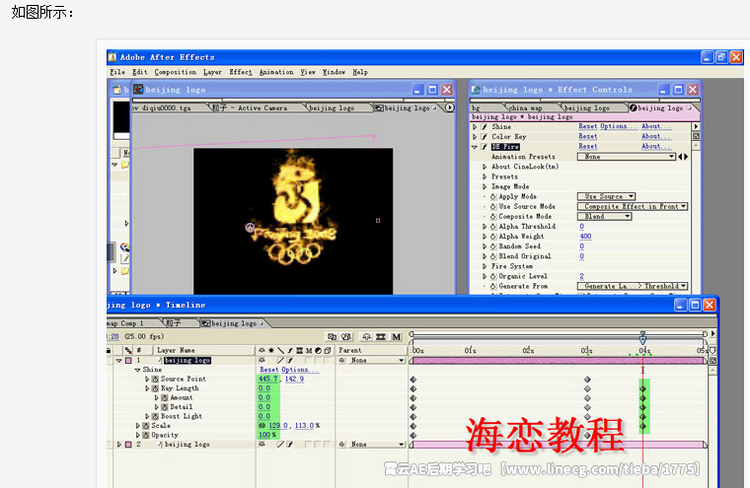
Task: Open the Composite Mode Blend dropdown
Action: tap(605, 217)
